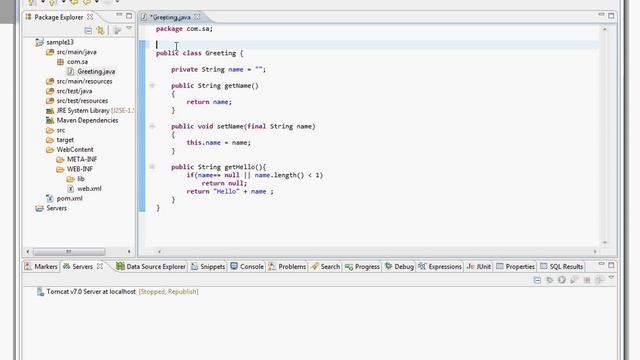Click editor vertical scroll up arrow

coord(604,29)
